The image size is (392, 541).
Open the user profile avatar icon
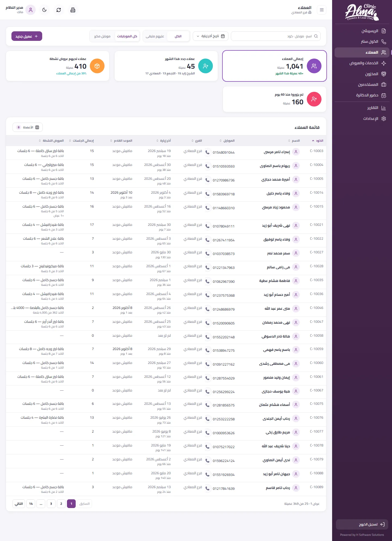click(x=30, y=10)
